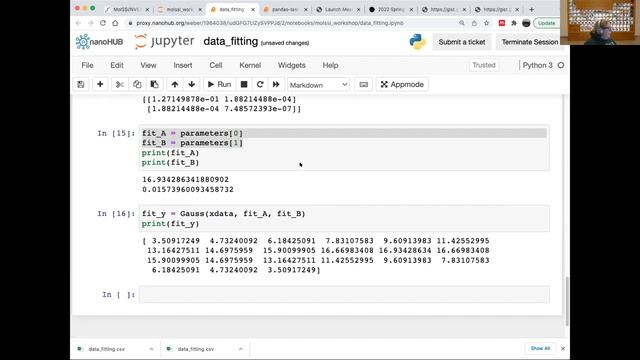Paste cells below icon

[x=154, y=84]
